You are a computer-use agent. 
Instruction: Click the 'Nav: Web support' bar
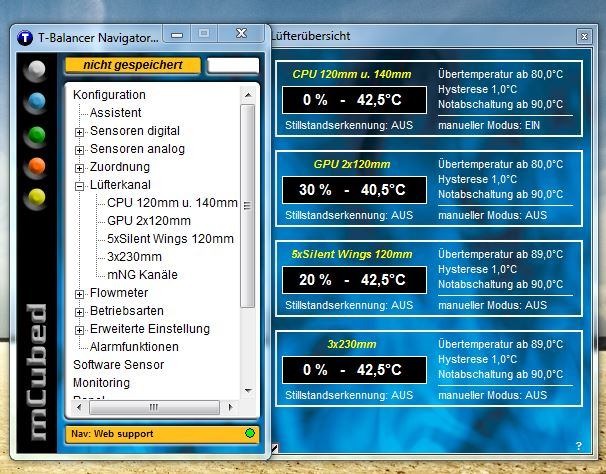[x=162, y=434]
